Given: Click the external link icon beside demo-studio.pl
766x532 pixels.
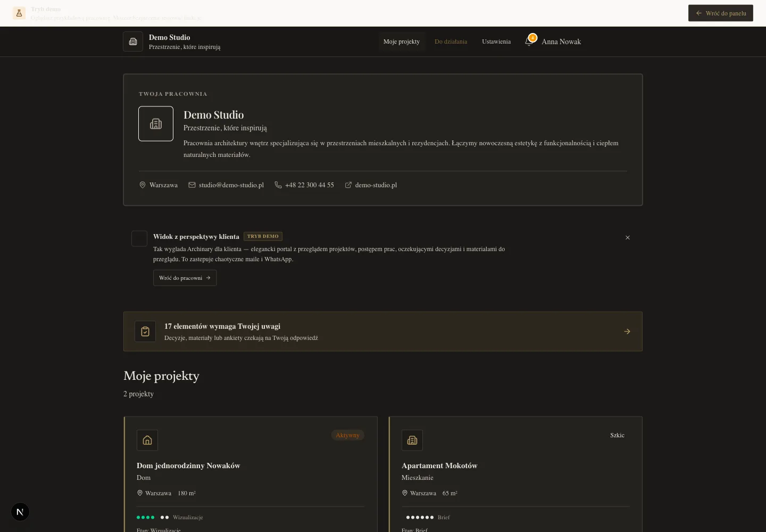Looking at the screenshot, I should pos(348,185).
